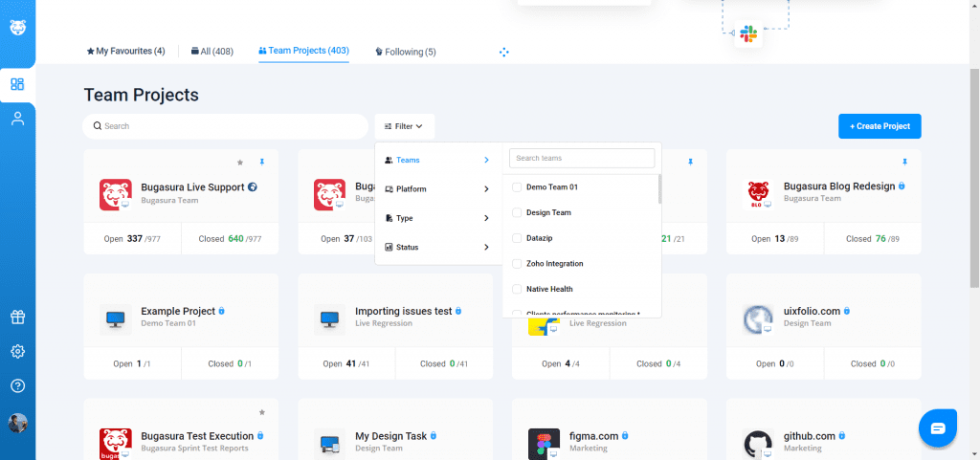The image size is (980, 460).
Task: Open the chat support bubble
Action: 938,428
